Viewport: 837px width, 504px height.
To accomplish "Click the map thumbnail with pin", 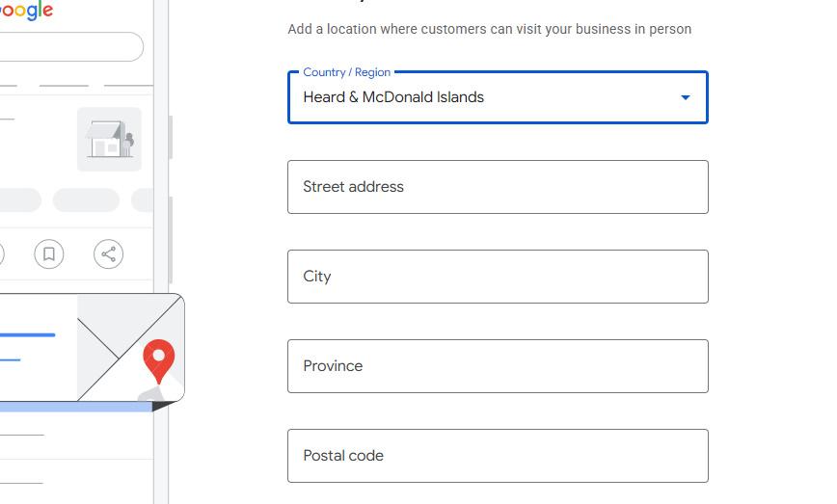I will (131, 347).
